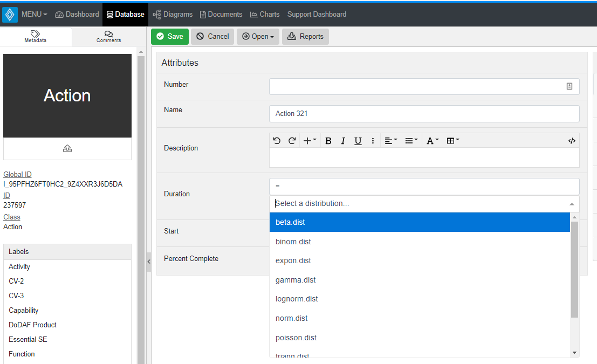Apply Underline formatting in the Description toolbar

point(358,141)
